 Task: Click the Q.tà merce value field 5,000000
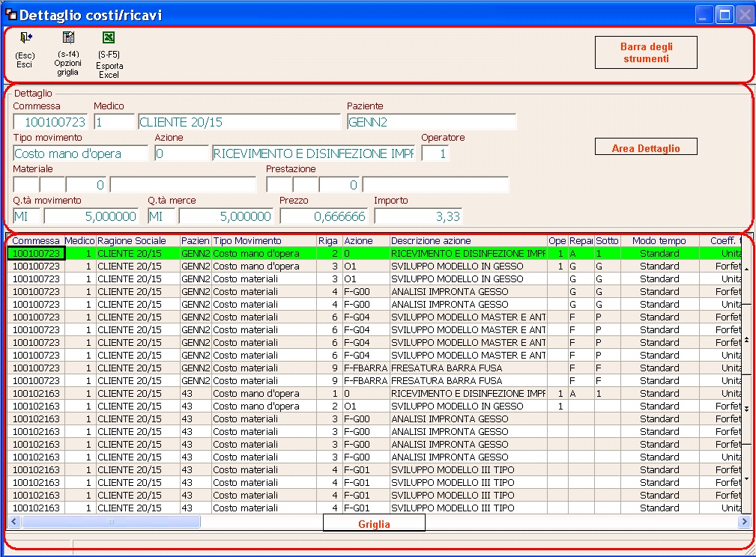coord(226,216)
